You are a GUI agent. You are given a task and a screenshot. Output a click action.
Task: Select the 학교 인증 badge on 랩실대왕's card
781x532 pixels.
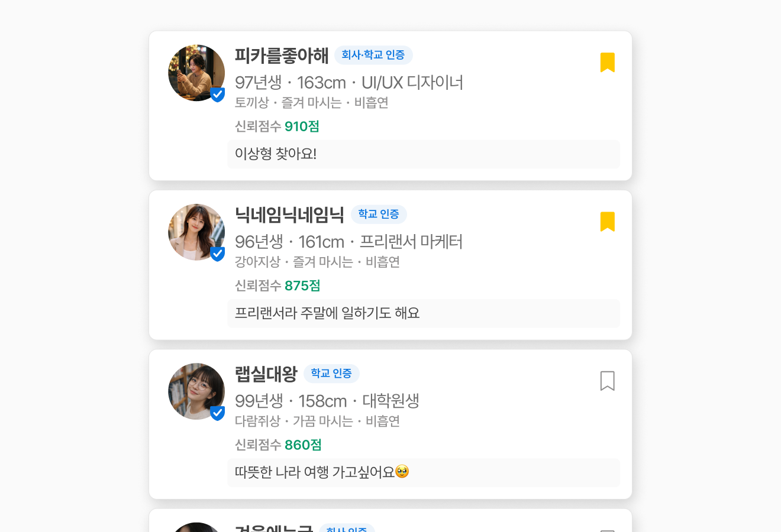coord(331,374)
